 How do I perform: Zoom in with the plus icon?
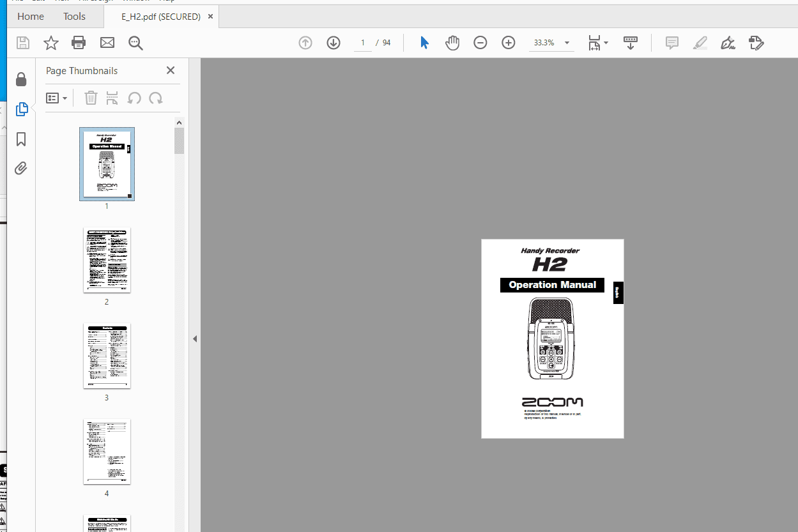tap(509, 43)
